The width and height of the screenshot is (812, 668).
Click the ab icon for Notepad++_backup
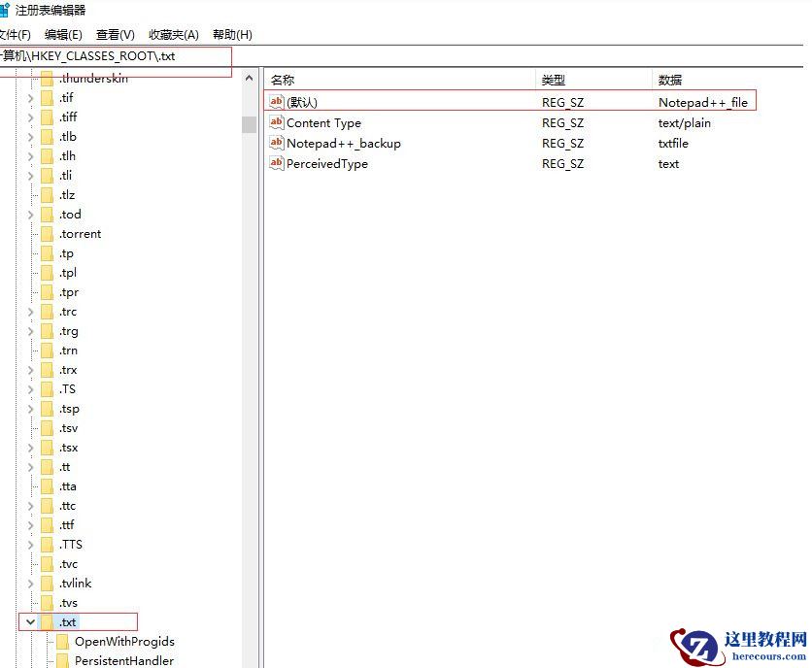[277, 143]
